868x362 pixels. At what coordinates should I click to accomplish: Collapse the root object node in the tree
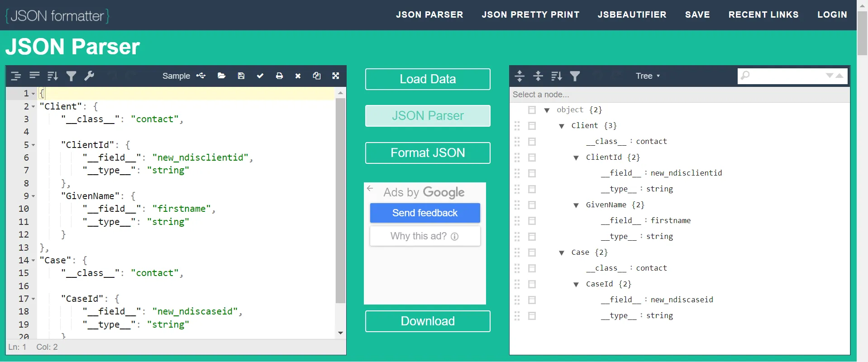point(547,110)
